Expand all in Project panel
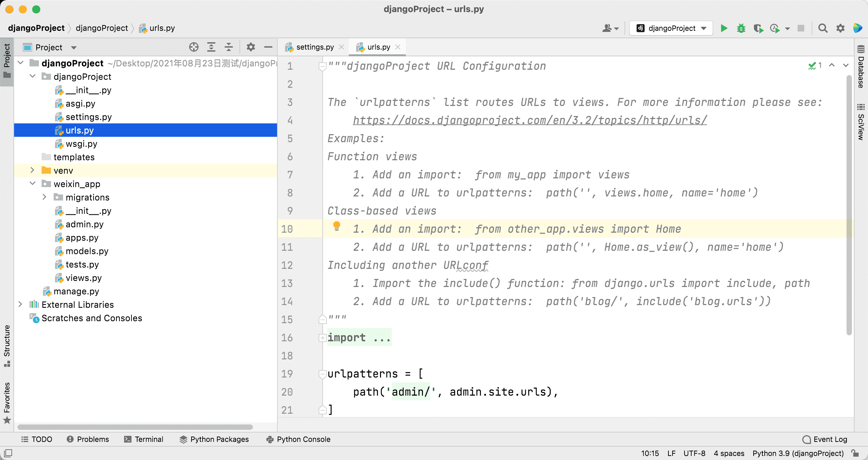This screenshot has width=868, height=460. (x=211, y=47)
